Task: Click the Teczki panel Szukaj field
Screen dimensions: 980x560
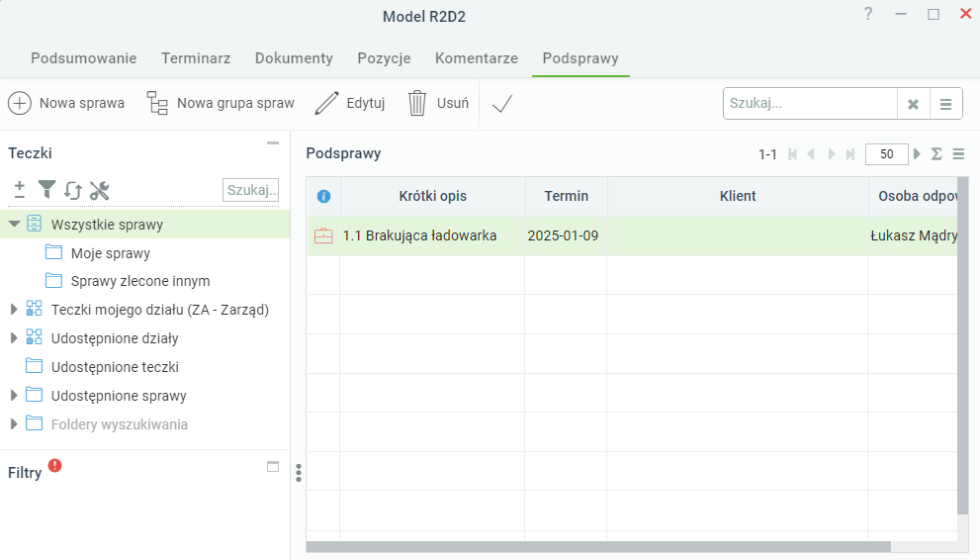Action: (x=250, y=190)
